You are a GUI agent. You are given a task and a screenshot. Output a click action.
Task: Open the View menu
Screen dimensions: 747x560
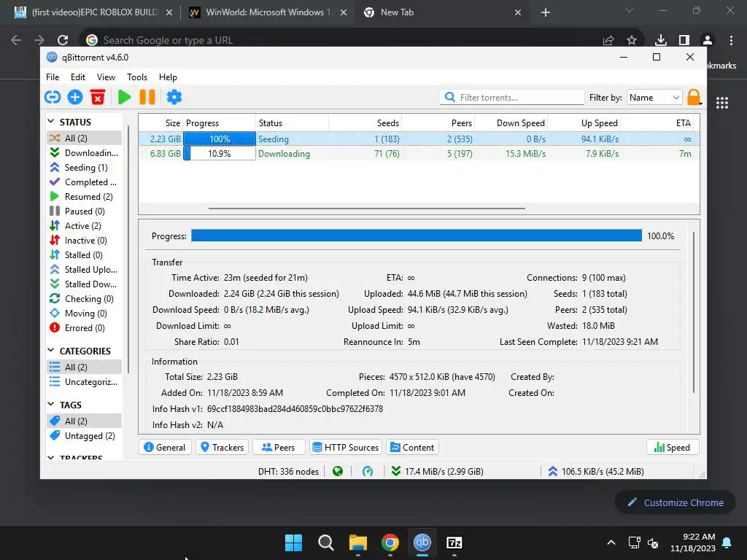(x=106, y=77)
